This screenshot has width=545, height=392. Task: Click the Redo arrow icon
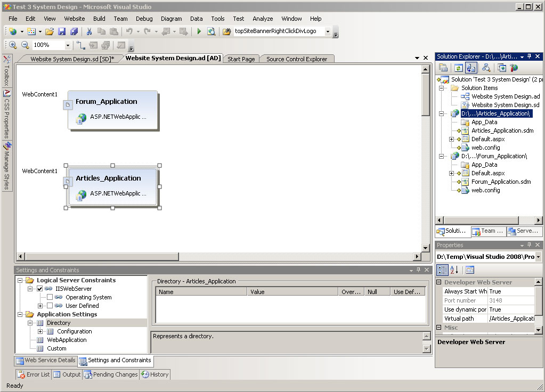[x=148, y=31]
